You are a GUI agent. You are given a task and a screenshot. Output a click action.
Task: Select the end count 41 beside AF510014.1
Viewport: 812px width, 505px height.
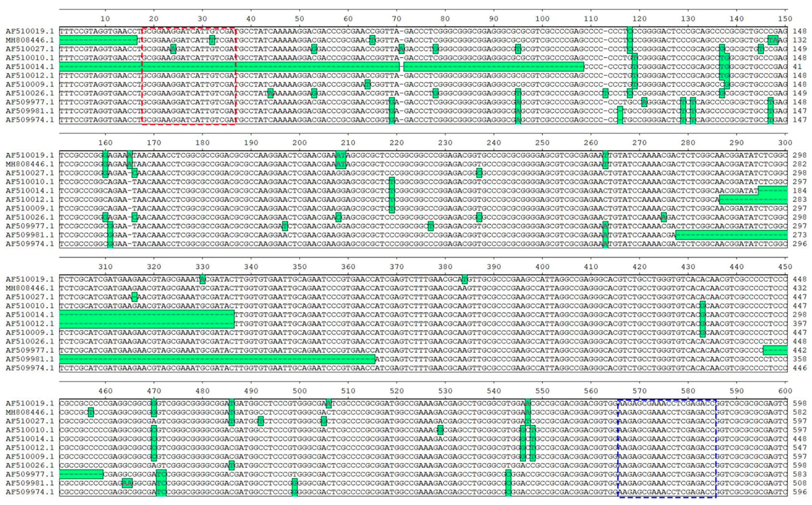[797, 66]
